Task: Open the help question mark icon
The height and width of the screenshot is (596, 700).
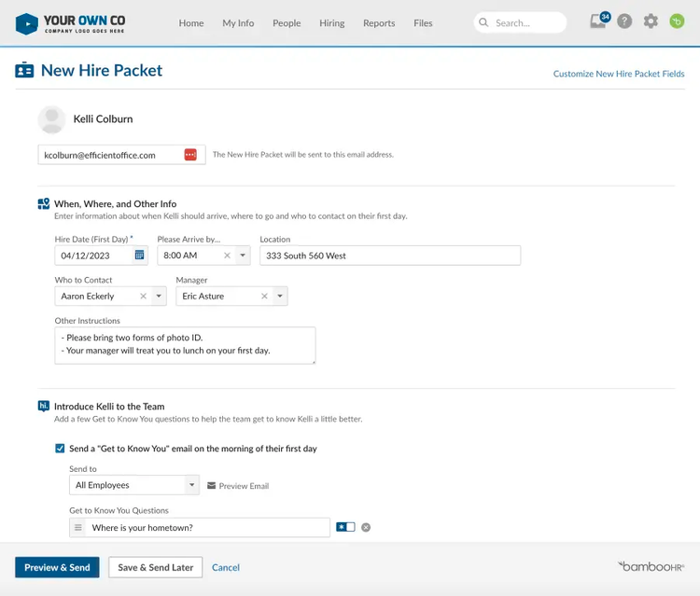Action: [624, 21]
